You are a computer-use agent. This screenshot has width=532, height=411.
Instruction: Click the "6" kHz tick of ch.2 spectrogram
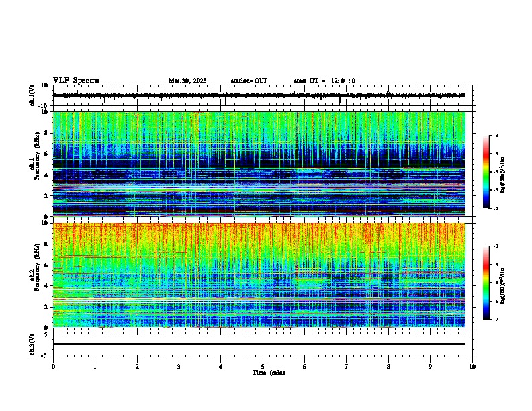[x=46, y=265]
